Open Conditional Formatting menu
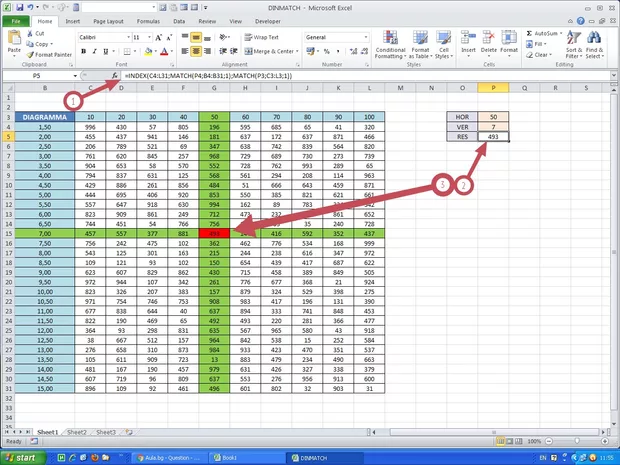Image resolution: width=620 pixels, height=465 pixels. pos(390,45)
